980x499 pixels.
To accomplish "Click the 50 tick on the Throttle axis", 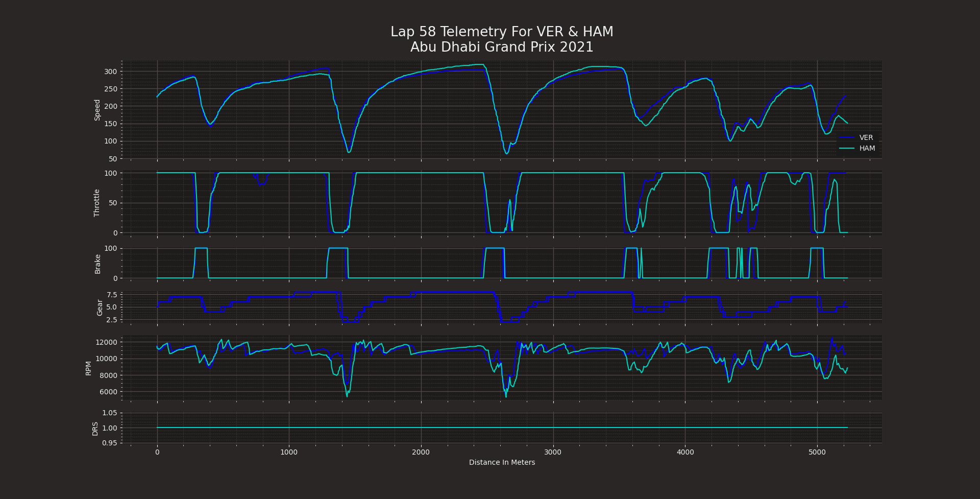I will click(113, 203).
